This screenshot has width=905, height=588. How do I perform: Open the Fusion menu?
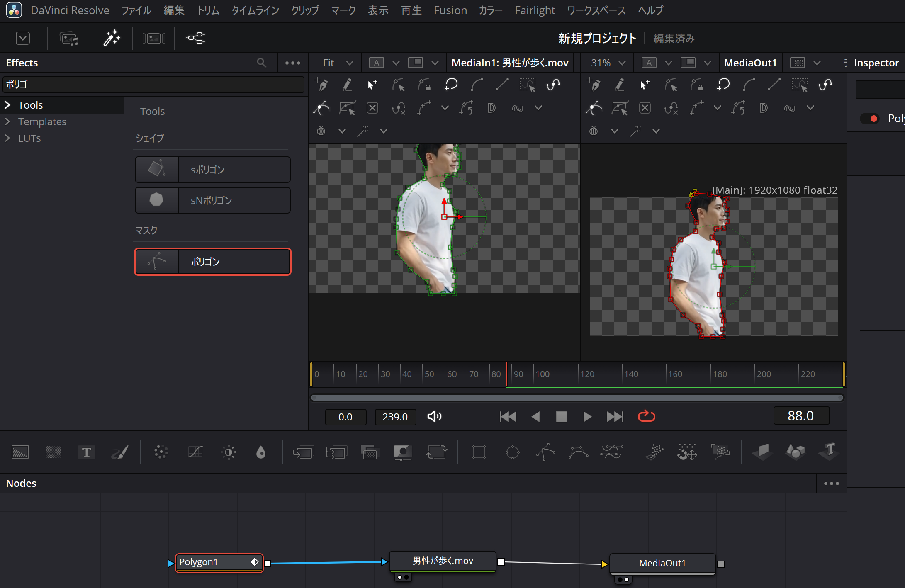(450, 10)
